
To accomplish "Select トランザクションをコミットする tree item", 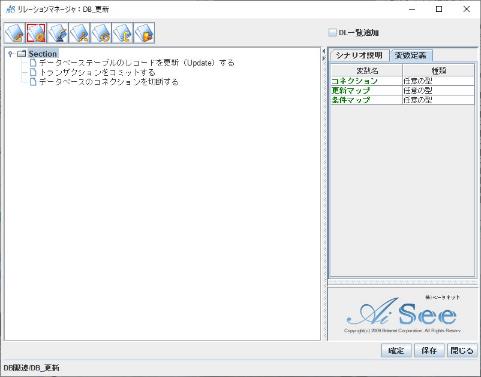I will (97, 72).
